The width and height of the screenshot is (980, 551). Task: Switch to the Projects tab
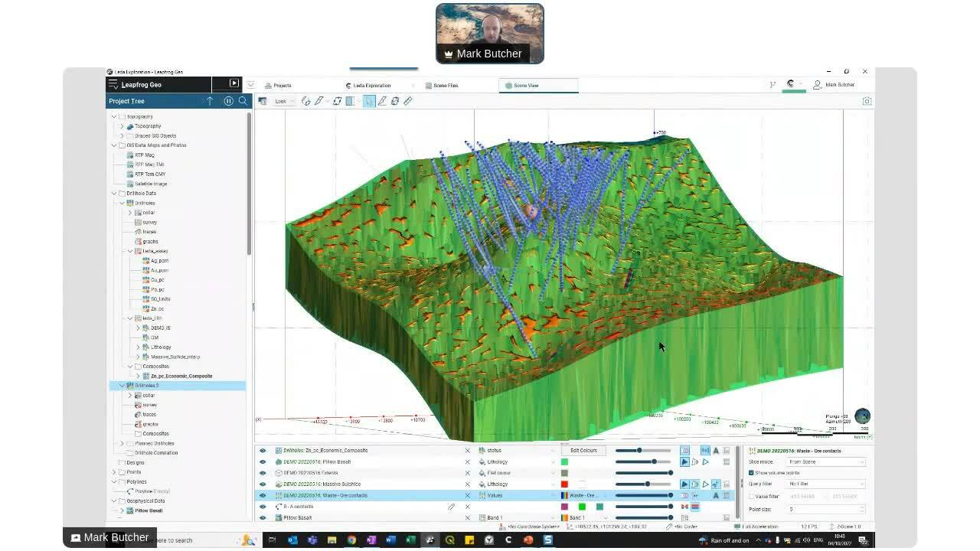[283, 86]
